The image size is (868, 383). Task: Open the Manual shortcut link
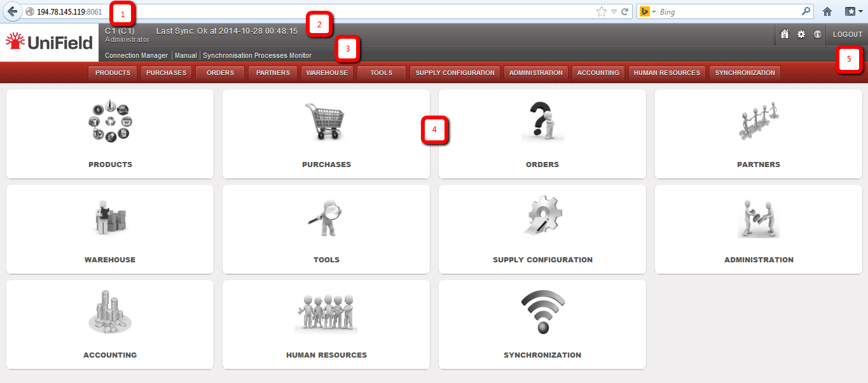186,55
